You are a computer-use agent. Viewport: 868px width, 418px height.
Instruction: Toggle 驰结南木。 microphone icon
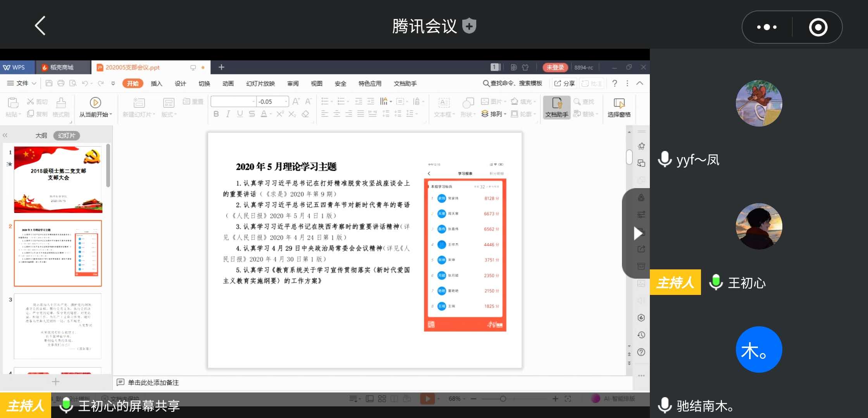665,405
